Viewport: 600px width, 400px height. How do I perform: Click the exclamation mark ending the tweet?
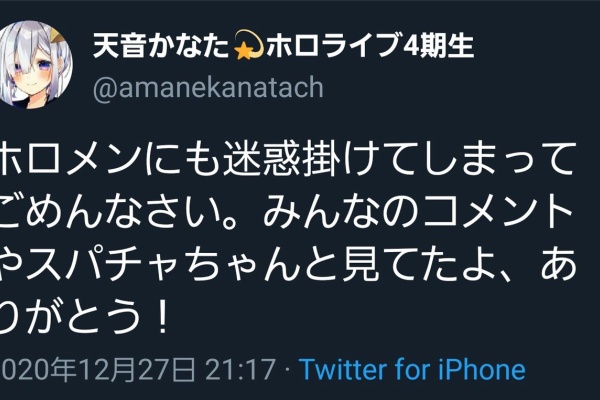pos(163,317)
